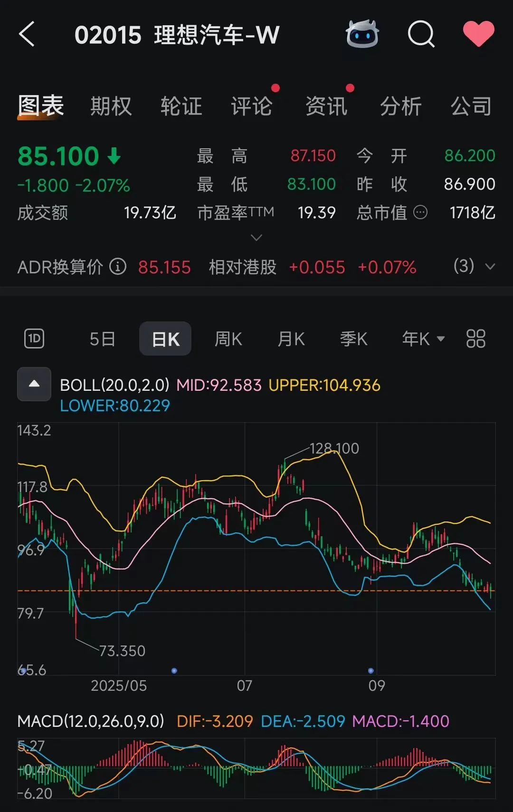Tap the stock title 02015 理想汽车-W

177,35
